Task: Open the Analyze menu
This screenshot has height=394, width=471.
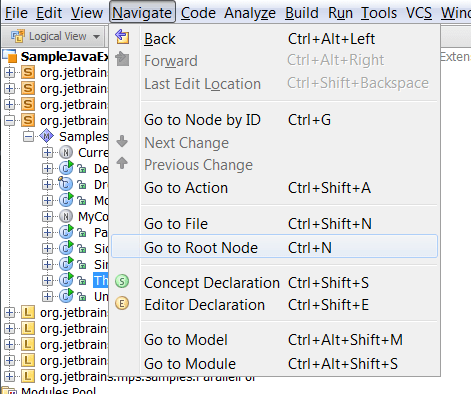Action: point(250,13)
